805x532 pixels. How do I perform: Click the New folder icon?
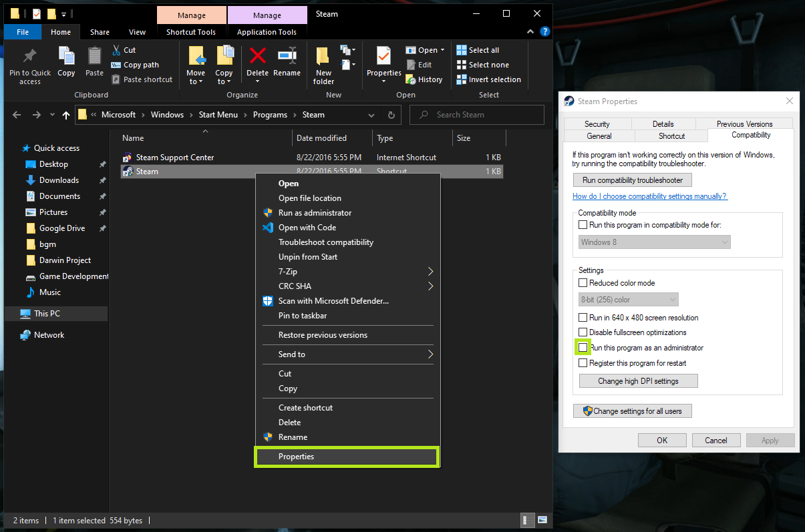(323, 56)
